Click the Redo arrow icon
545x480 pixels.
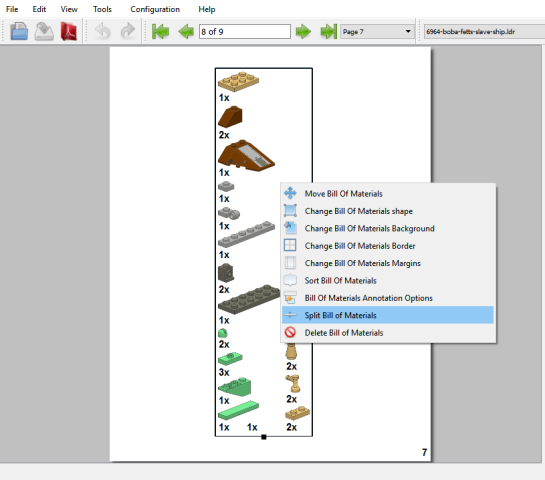[128, 31]
